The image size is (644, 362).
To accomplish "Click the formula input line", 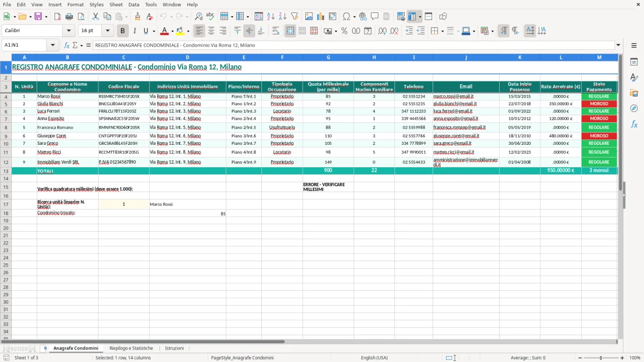I will tap(354, 45).
